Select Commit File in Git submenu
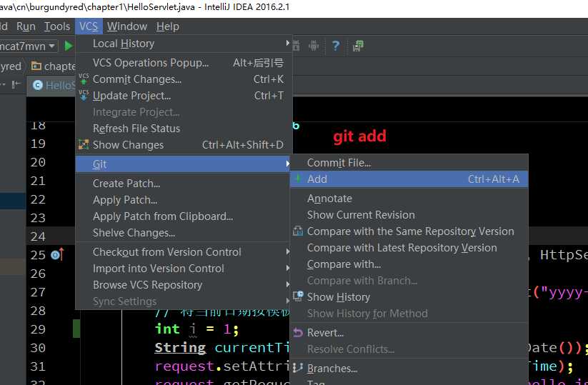The image size is (588, 385). coord(409,163)
